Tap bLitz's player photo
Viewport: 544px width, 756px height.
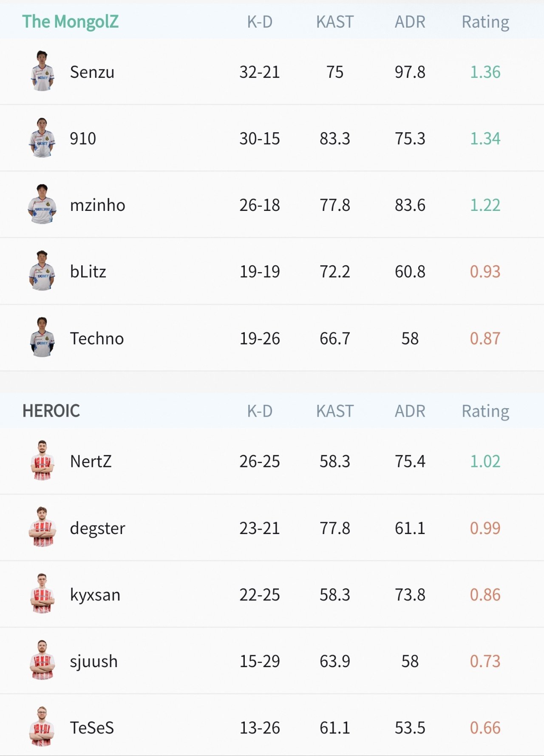(42, 271)
